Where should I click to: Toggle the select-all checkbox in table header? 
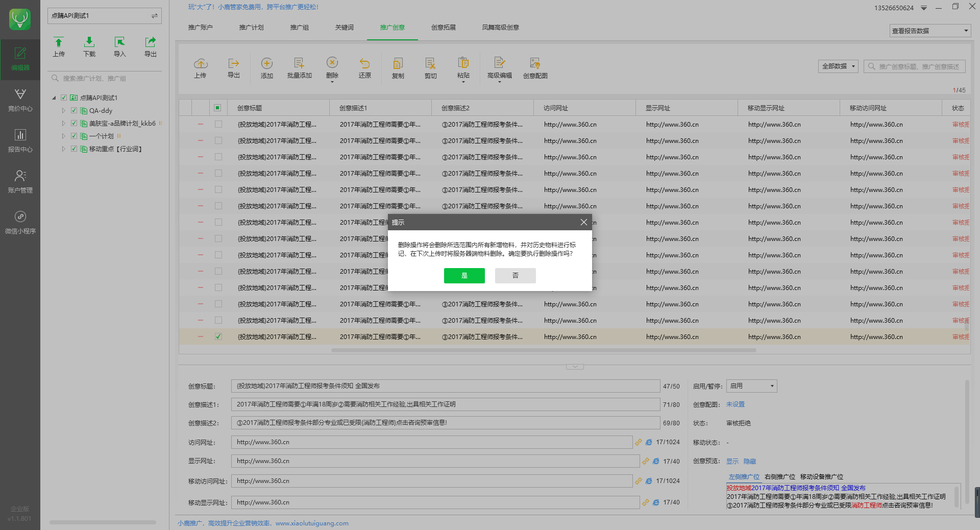(217, 108)
